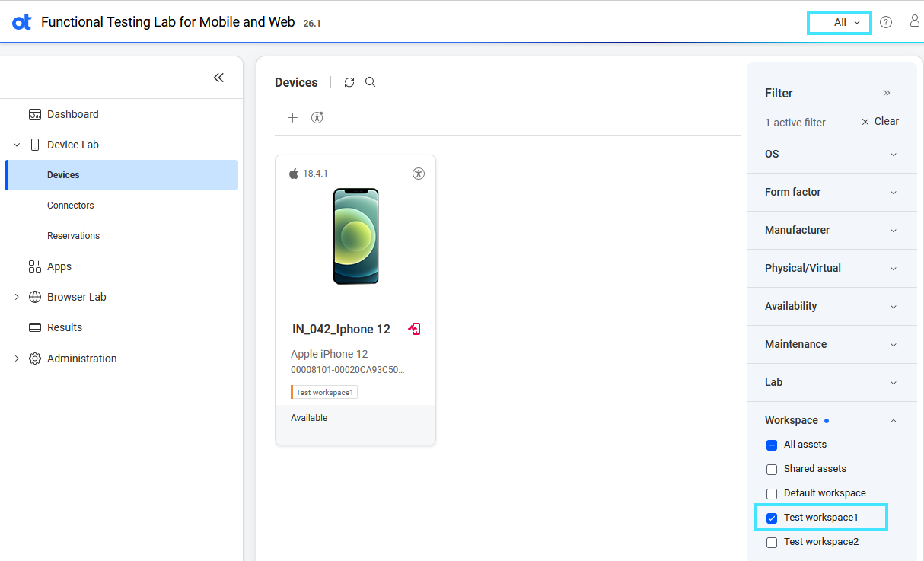Viewport: 924px width, 561px height.
Task: Click the refresh devices icon
Action: 349,82
